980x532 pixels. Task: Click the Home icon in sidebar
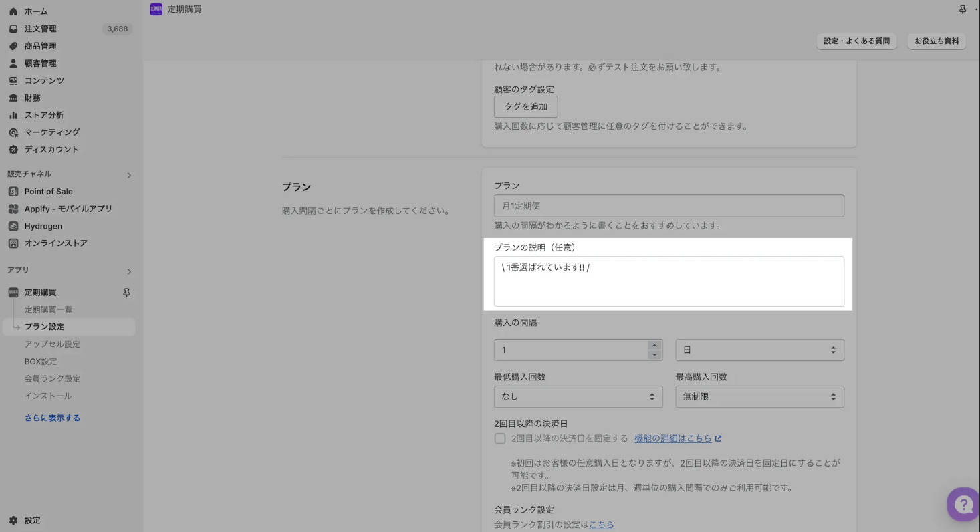[13, 11]
